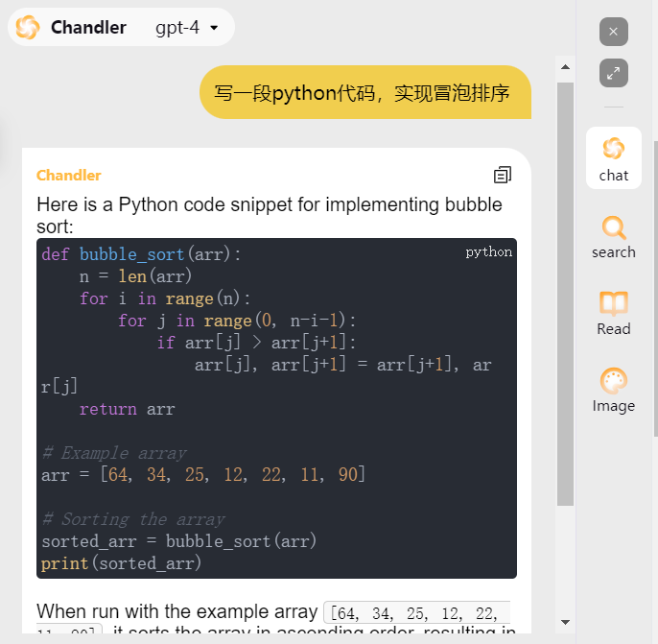This screenshot has height=644, width=658.
Task: Click the chat scrollbar down arrow
Action: 565,621
